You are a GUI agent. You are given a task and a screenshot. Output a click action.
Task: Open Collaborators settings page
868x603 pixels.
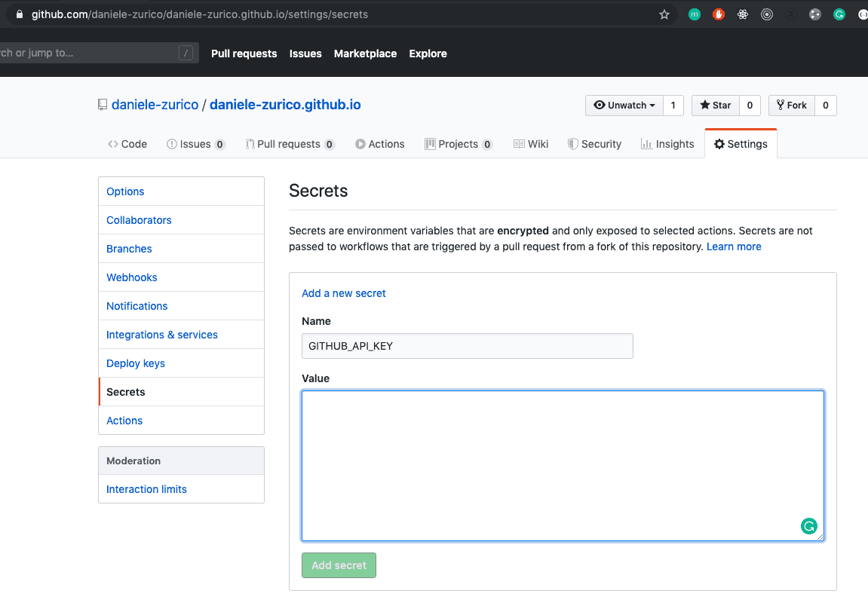coord(181,220)
